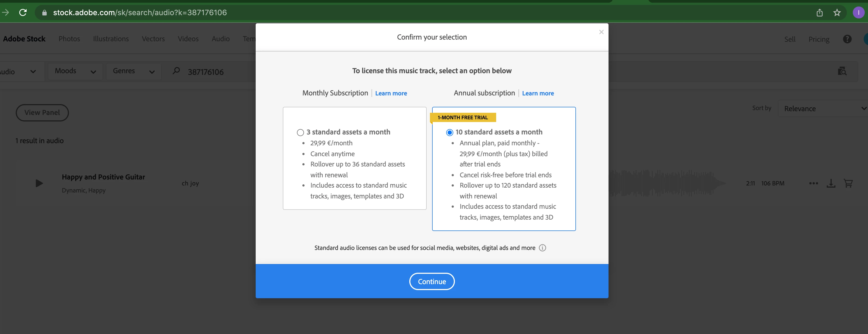Image resolution: width=868 pixels, height=334 pixels.
Task: Click the browser share icon
Action: pos(819,13)
